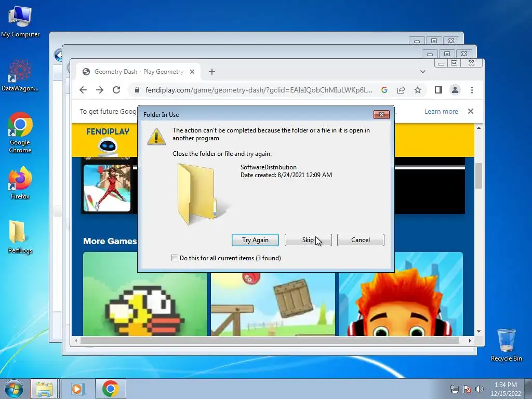Click the horizontal scroll right arrow
This screenshot has height=399, width=532.
point(470,340)
